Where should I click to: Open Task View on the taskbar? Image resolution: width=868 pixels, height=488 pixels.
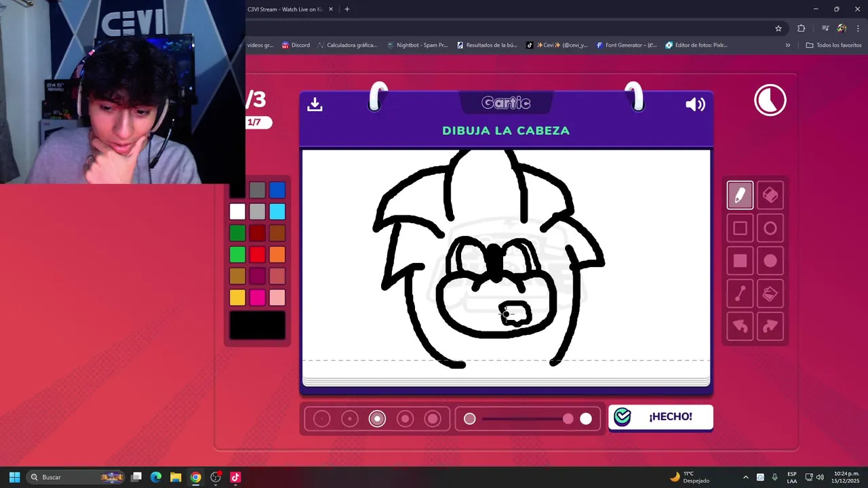point(136,477)
